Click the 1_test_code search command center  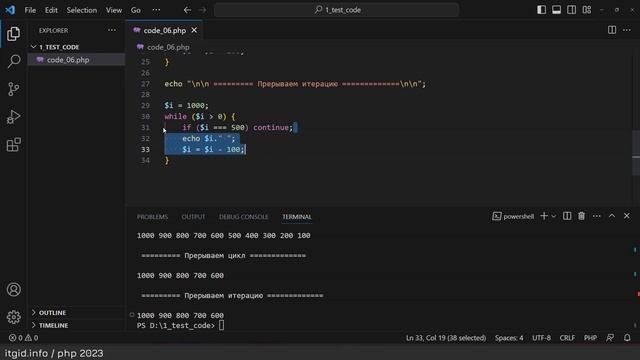click(x=337, y=10)
